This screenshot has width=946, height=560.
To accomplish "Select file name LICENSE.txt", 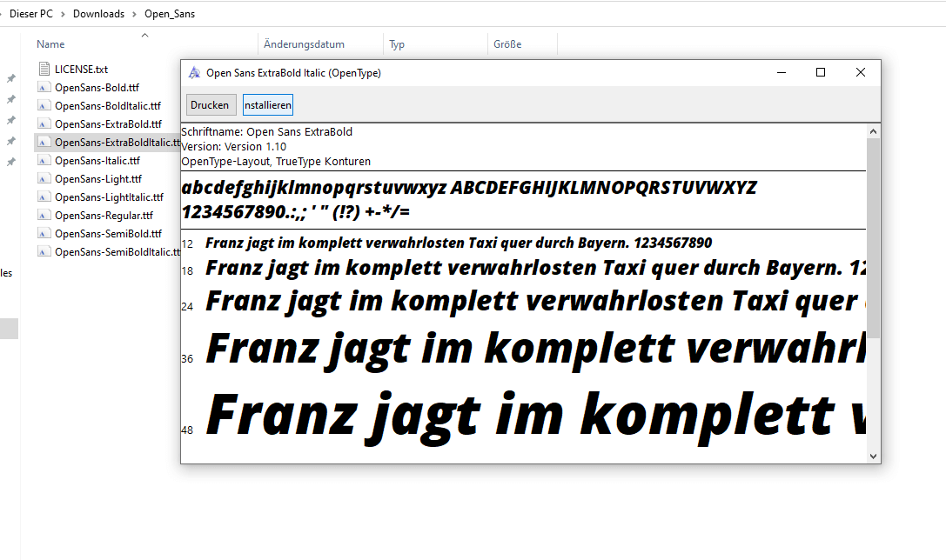I will point(82,70).
